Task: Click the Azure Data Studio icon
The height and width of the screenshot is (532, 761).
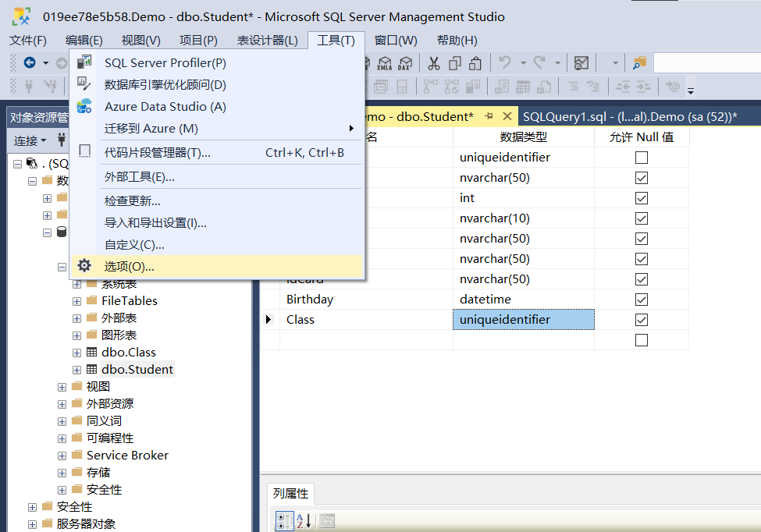Action: pyautogui.click(x=84, y=106)
